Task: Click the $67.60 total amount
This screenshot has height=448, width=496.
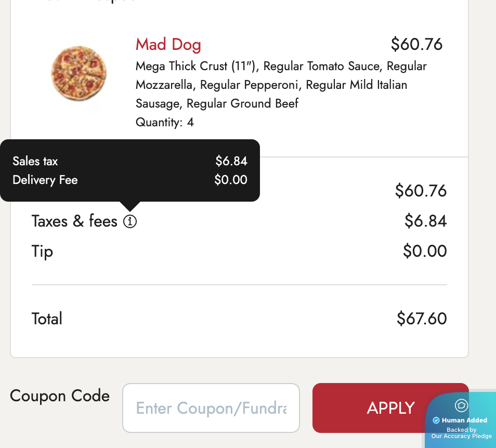Action: pos(422,319)
